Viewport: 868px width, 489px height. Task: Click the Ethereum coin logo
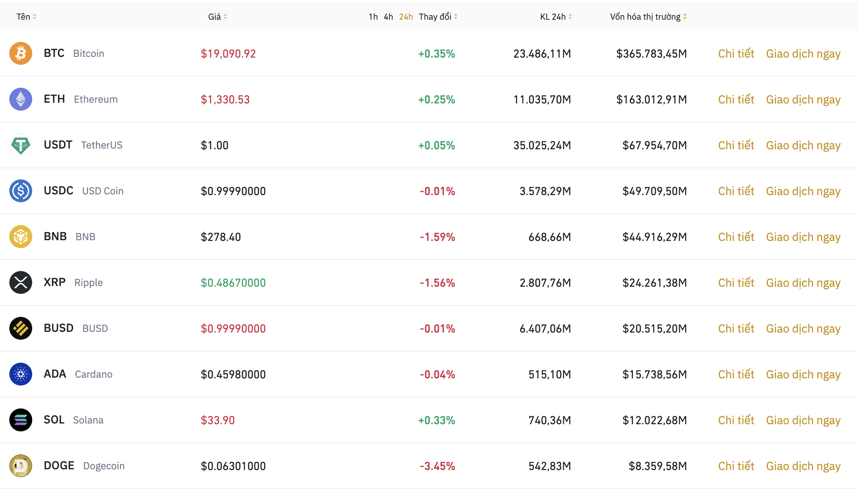[x=21, y=99]
